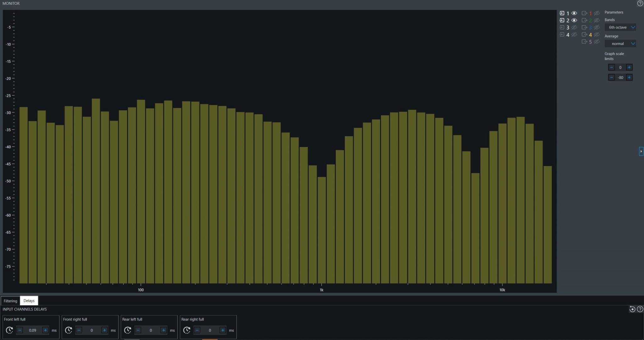Click the input channel 1 icon

562,13
